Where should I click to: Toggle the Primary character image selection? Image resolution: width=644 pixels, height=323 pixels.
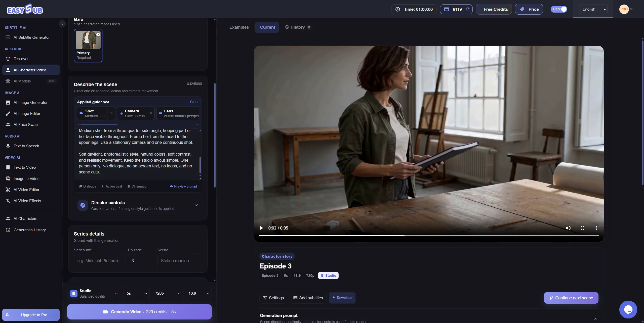coord(88,45)
